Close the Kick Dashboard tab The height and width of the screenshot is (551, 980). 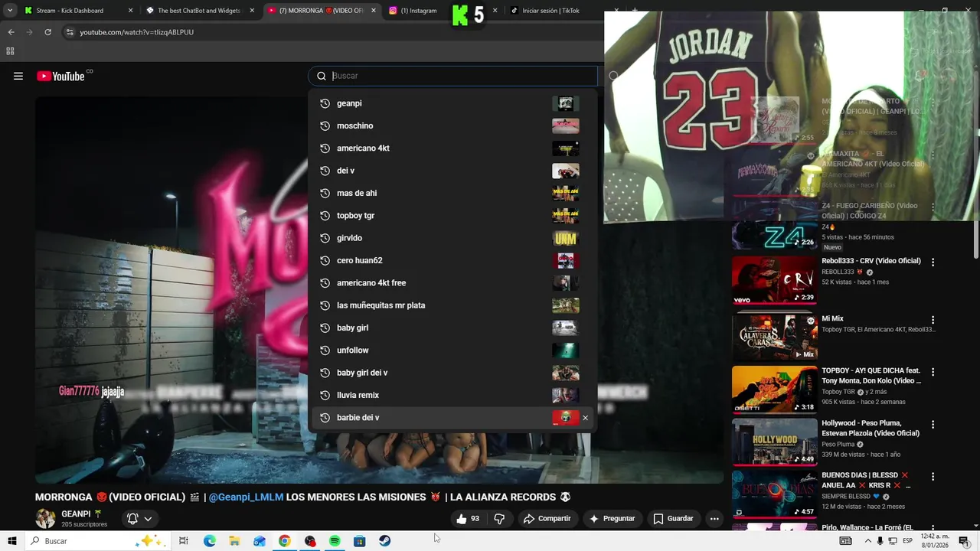[130, 11]
